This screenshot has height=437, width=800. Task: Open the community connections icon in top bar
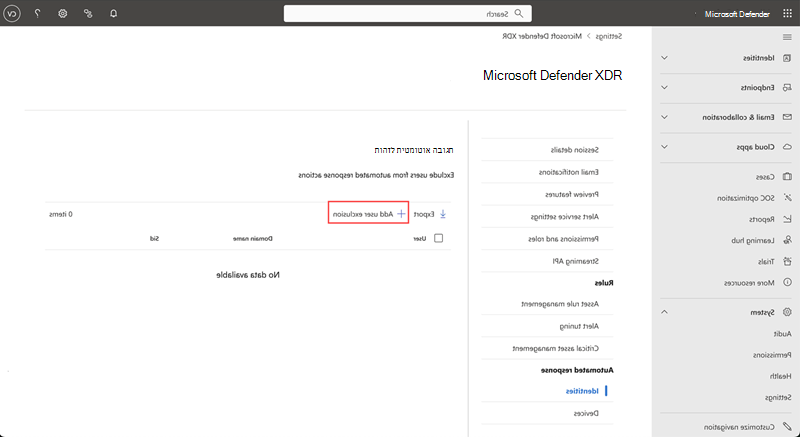pos(88,14)
